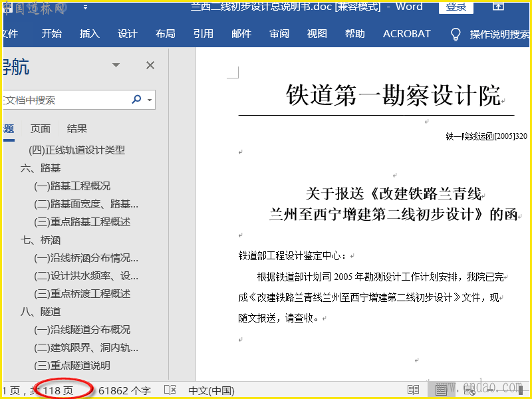Viewport: 532px width, 399px height.
Task: Open the ACROBAT ribbon tab
Action: [x=407, y=34]
